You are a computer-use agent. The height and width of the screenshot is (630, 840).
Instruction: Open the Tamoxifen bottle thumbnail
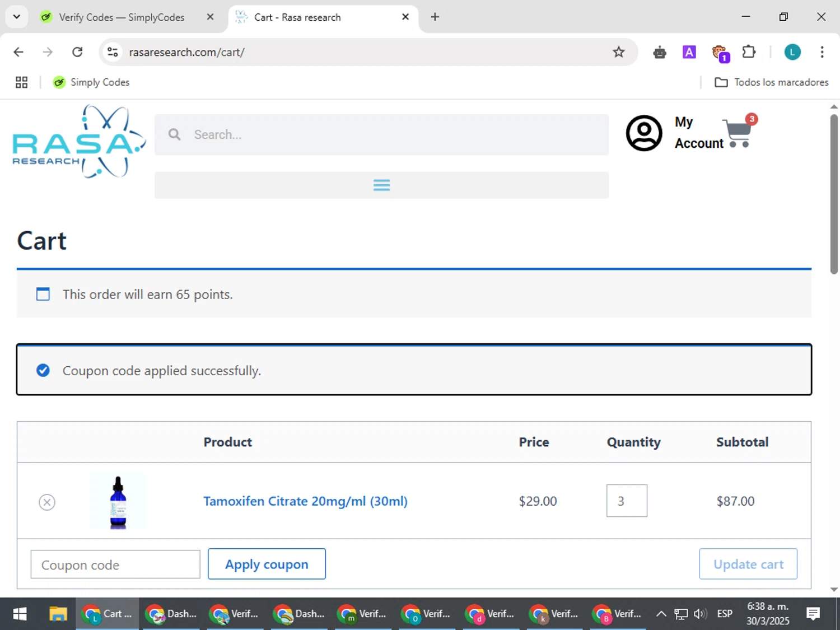click(118, 501)
